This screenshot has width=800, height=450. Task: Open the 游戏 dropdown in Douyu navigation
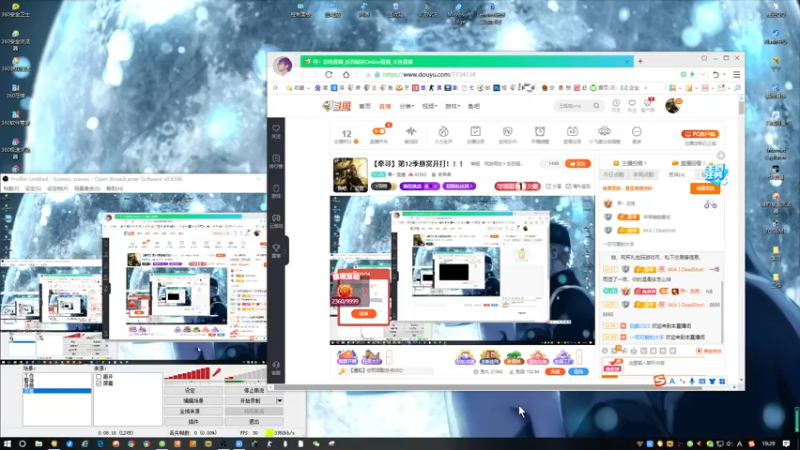pyautogui.click(x=452, y=106)
